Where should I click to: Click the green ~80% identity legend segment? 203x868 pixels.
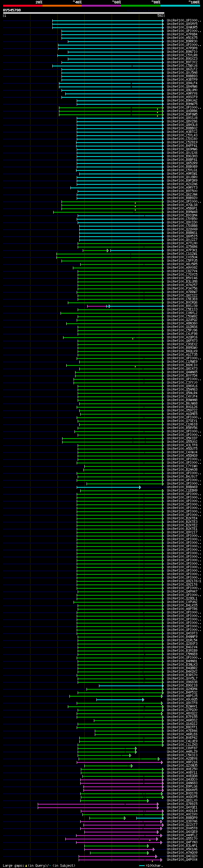pos(141,6)
